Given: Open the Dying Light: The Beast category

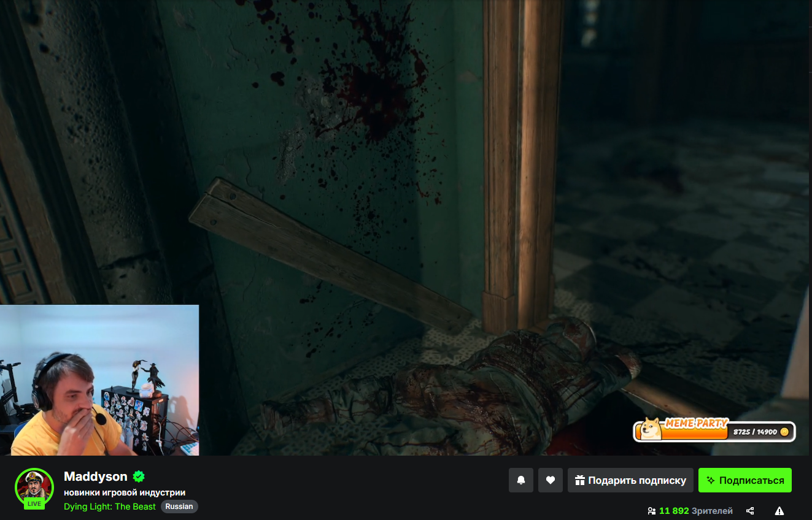Looking at the screenshot, I should [110, 507].
